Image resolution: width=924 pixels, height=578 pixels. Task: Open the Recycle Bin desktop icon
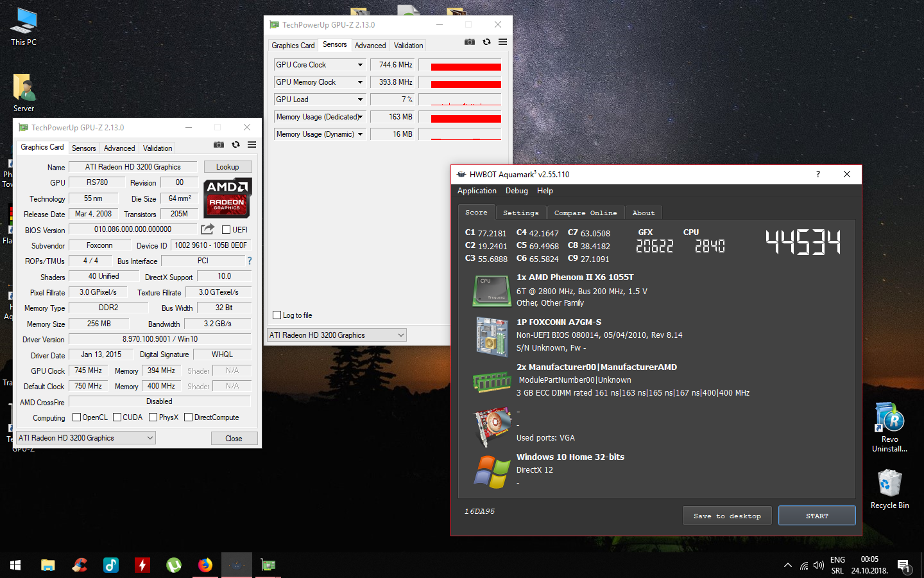point(889,489)
